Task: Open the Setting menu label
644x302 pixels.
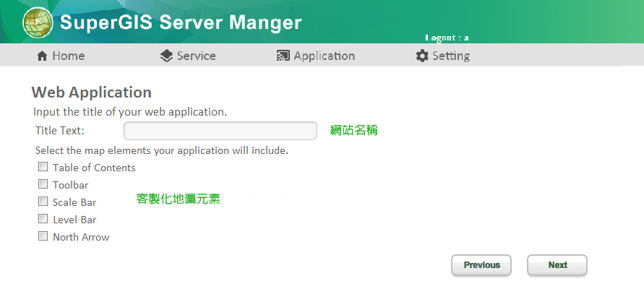Action: tap(451, 56)
